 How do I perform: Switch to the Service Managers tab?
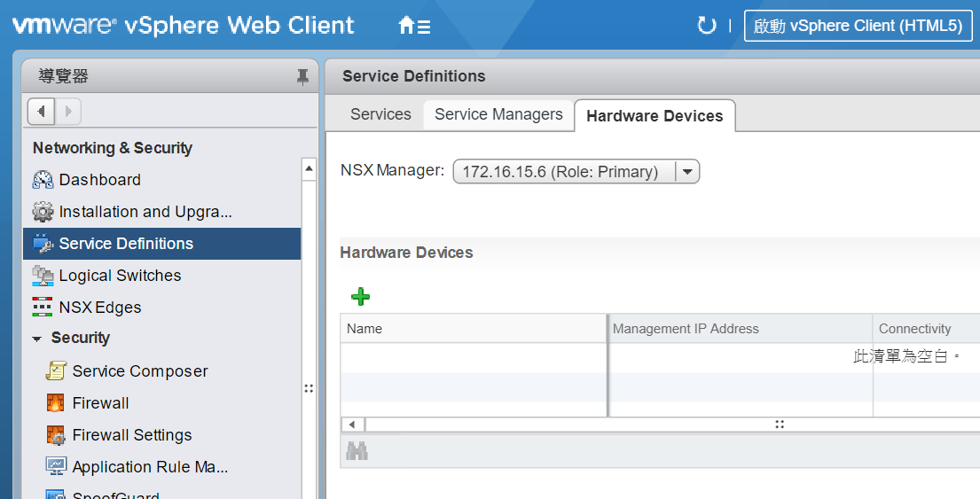(x=498, y=114)
